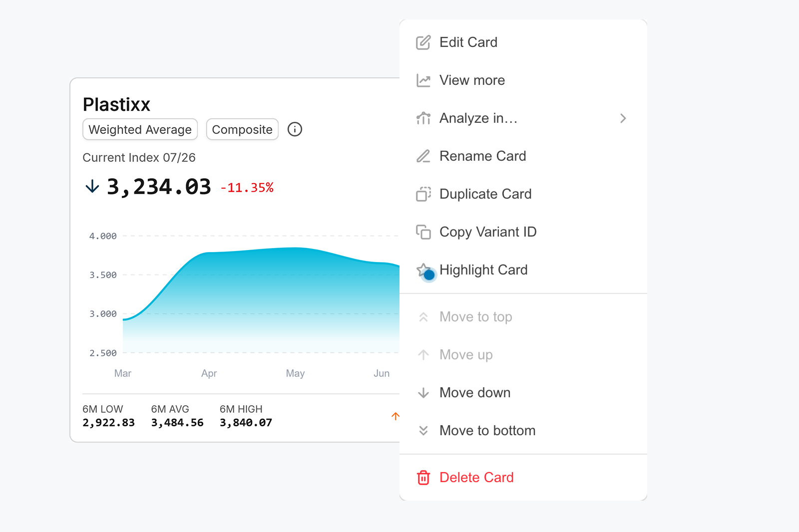Click the Duplicate Card icon
This screenshot has width=799, height=532.
pos(423,194)
